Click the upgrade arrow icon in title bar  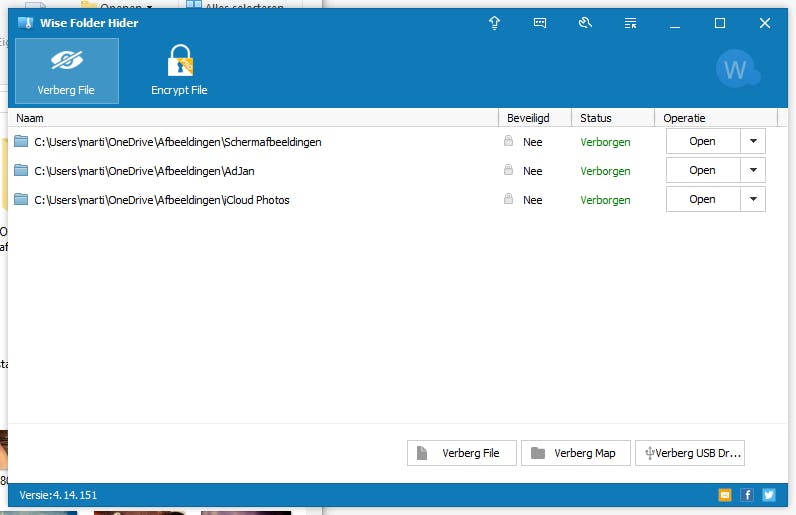[494, 23]
